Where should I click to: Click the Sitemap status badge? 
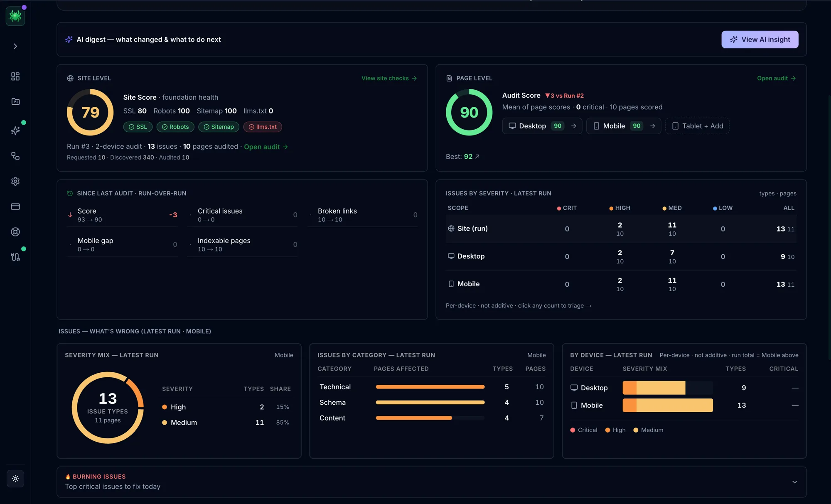click(219, 127)
